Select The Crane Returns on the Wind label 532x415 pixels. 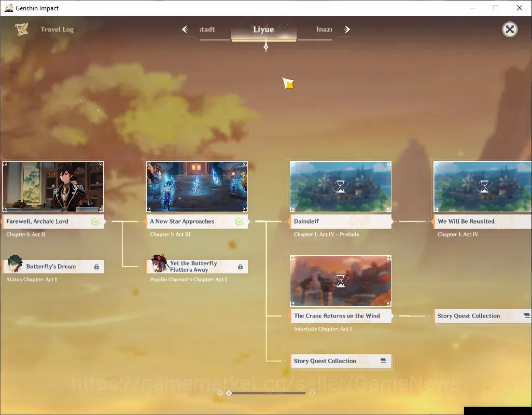click(341, 316)
